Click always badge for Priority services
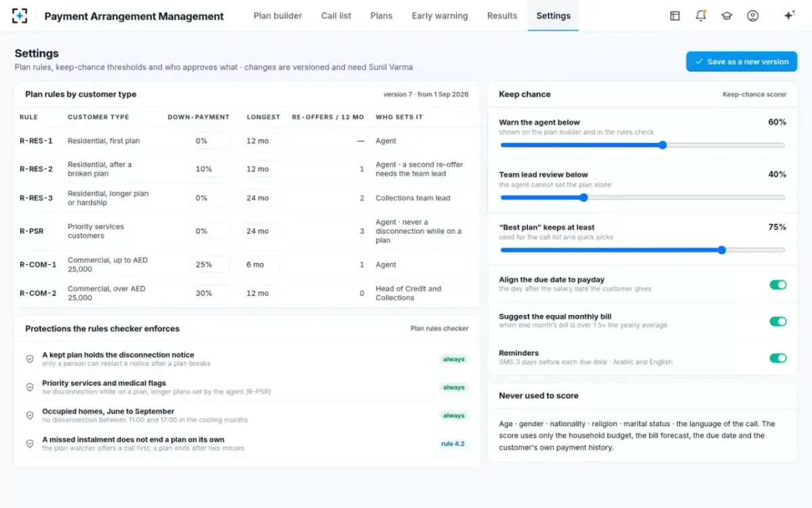This screenshot has height=508, width=812. tap(453, 387)
